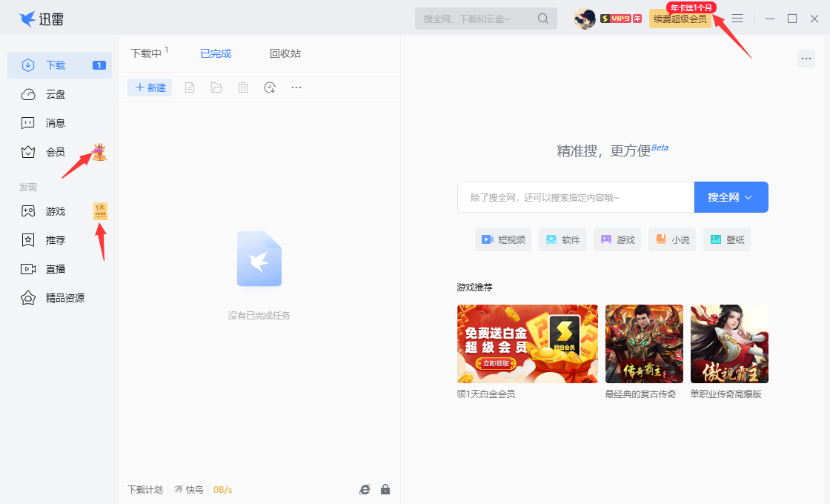Open the lock icon in the status bar
This screenshot has width=830, height=504.
click(x=385, y=489)
